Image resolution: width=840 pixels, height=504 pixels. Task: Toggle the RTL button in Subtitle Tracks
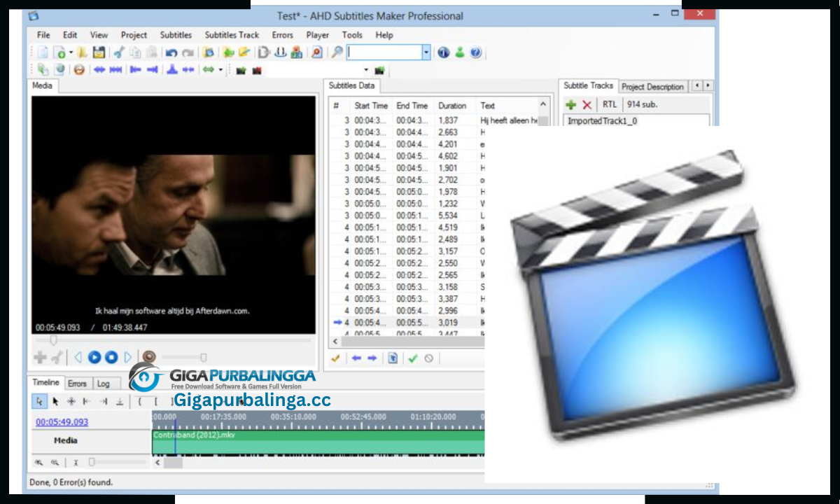tap(610, 105)
